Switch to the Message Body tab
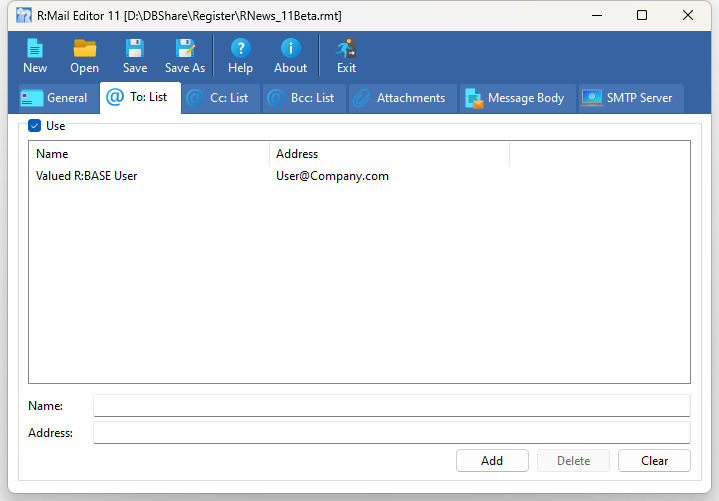The width and height of the screenshot is (719, 501). point(518,98)
